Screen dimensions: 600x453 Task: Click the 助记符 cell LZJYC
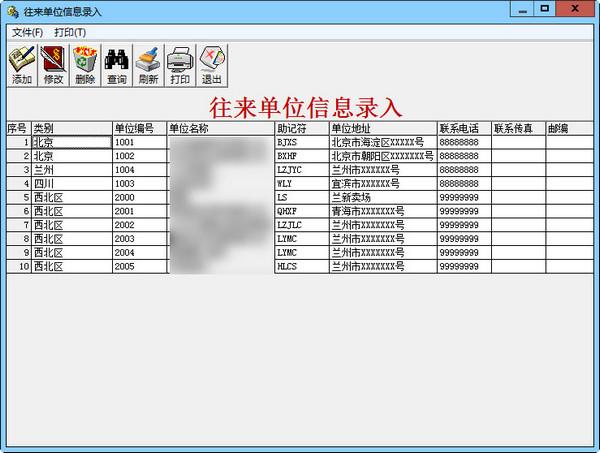(x=302, y=170)
